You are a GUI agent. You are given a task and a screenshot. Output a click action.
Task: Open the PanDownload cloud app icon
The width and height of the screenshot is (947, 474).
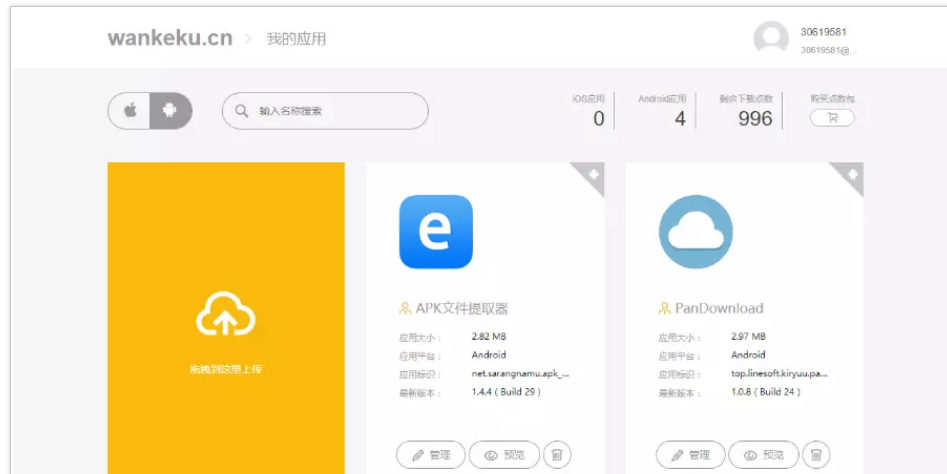(x=695, y=232)
